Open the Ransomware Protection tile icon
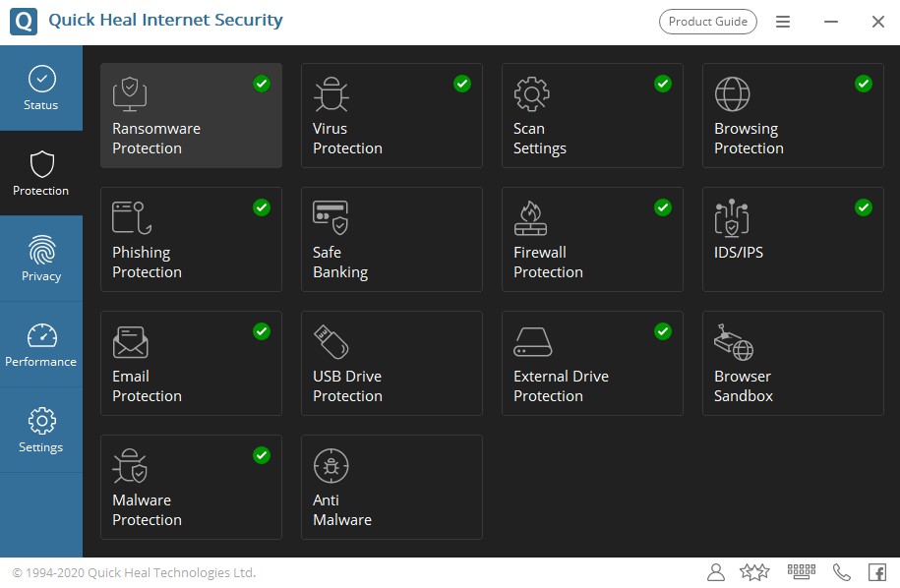 [130, 93]
